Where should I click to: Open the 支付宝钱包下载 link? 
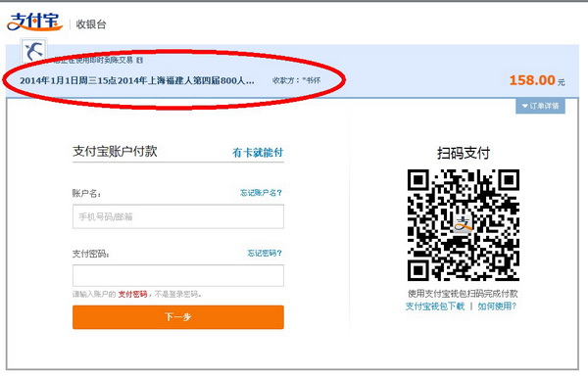click(x=435, y=306)
